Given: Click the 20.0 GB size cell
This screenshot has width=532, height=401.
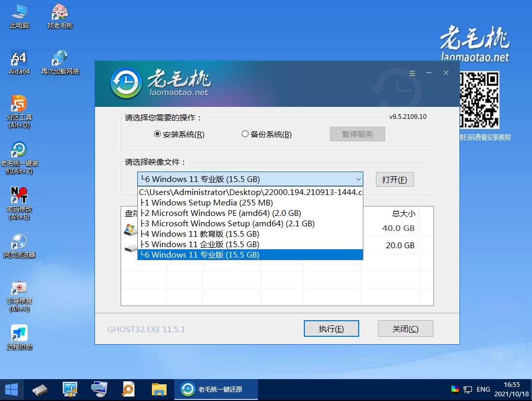Looking at the screenshot, I should click(400, 246).
